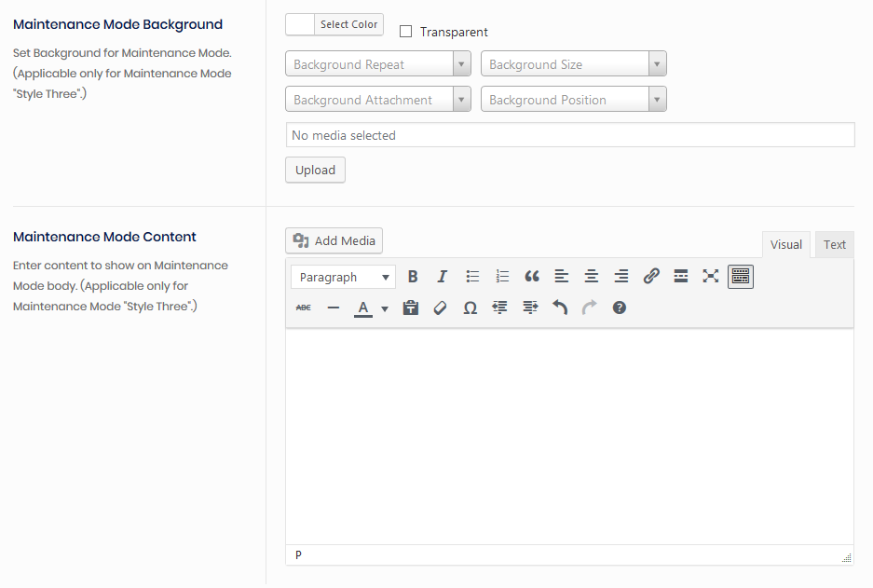
Task: Click the Add Media button
Action: click(x=334, y=240)
